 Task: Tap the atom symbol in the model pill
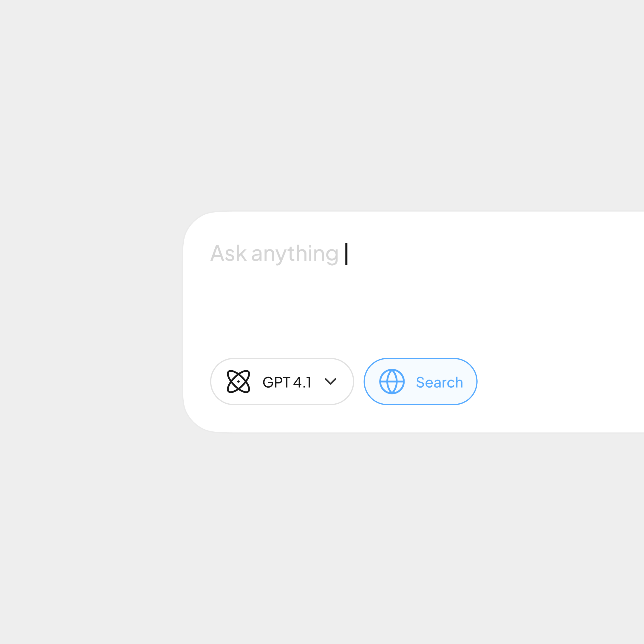[x=238, y=382]
